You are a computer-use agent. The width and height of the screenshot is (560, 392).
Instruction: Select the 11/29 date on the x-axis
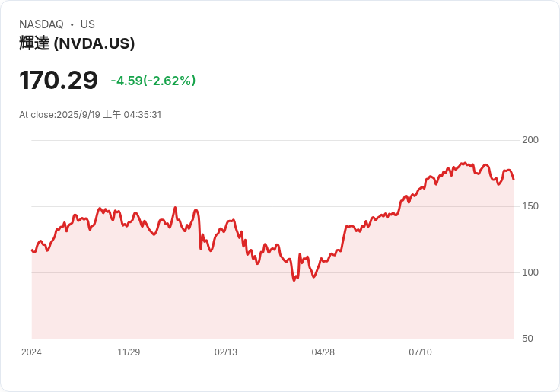[x=129, y=352]
